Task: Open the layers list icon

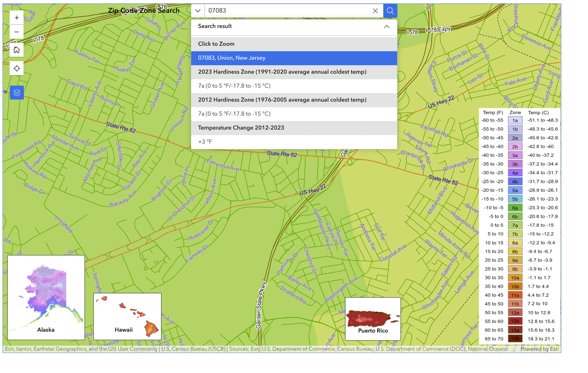Action: tap(17, 92)
